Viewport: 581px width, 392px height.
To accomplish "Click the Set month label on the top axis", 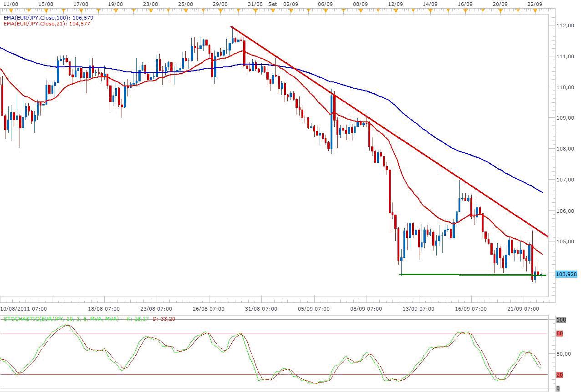I will pyautogui.click(x=272, y=3).
